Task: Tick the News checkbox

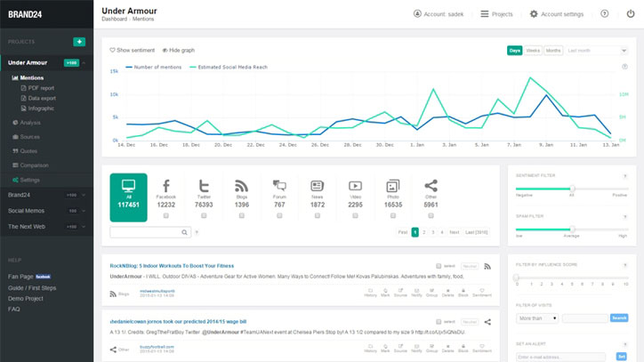Action: tap(317, 216)
